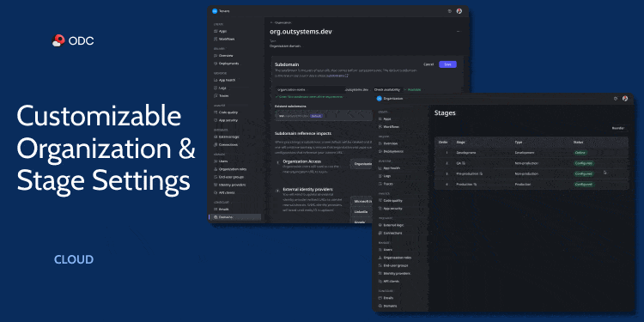Viewport: 644px width, 322px height.
Task: Click the Configured badge in the Production row
Action: point(584,185)
